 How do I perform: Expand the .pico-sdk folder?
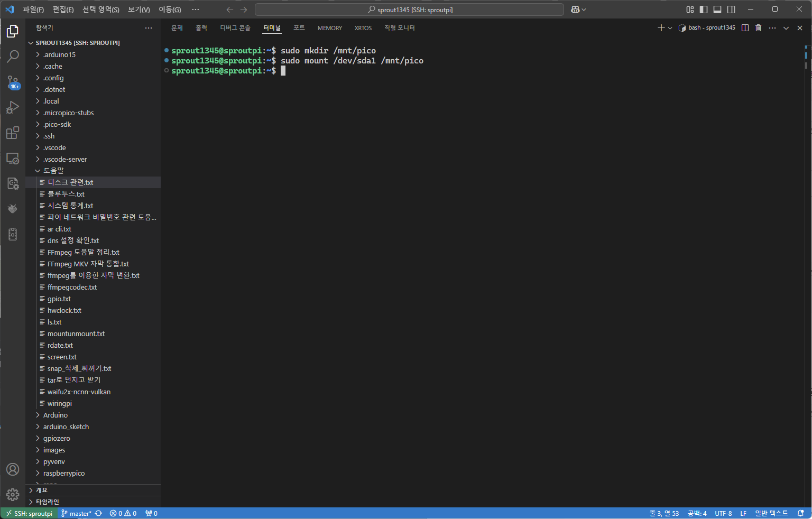93,124
